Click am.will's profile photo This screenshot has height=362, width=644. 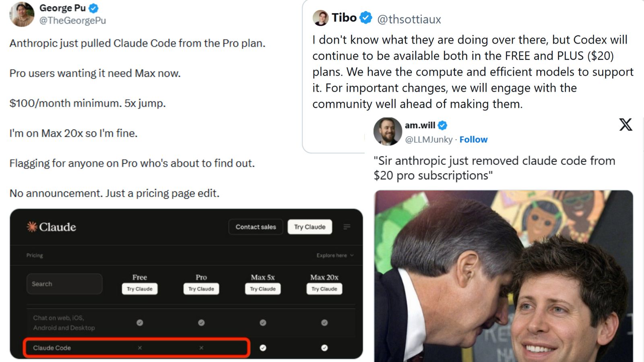[388, 132]
